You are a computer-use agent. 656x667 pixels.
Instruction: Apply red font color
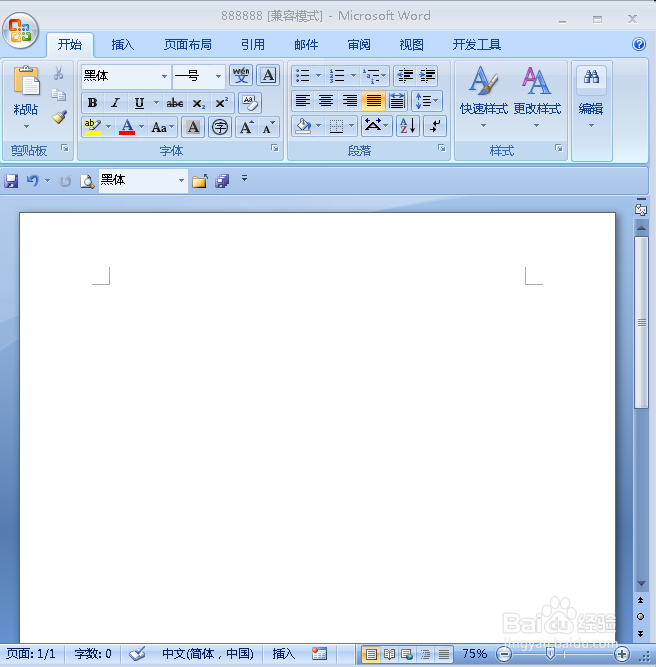[x=127, y=127]
